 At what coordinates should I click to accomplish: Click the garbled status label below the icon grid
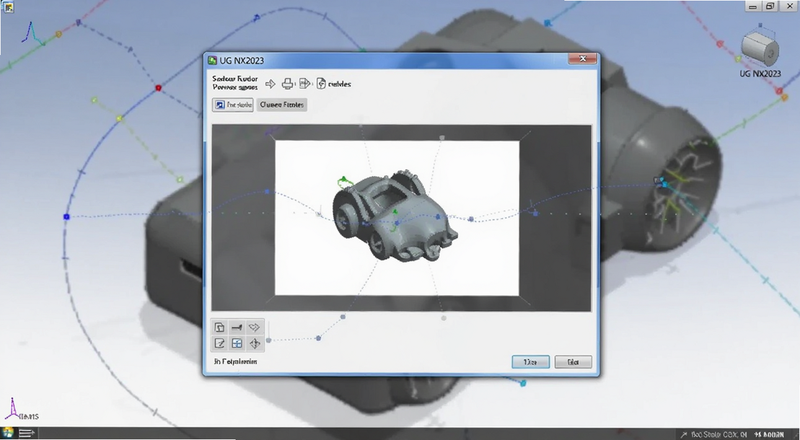click(235, 361)
